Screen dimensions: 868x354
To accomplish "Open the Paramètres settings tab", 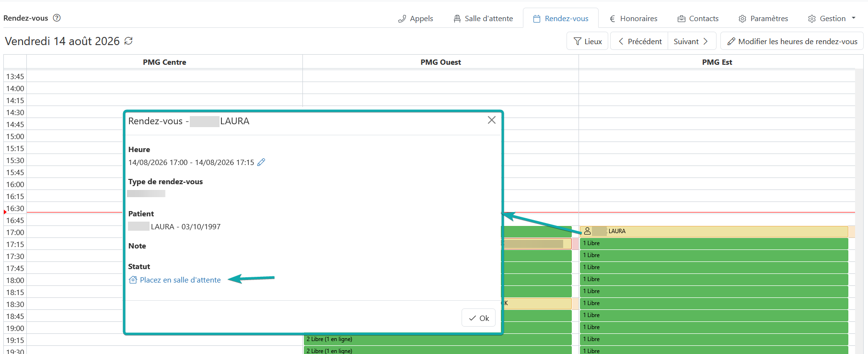I will coord(763,18).
